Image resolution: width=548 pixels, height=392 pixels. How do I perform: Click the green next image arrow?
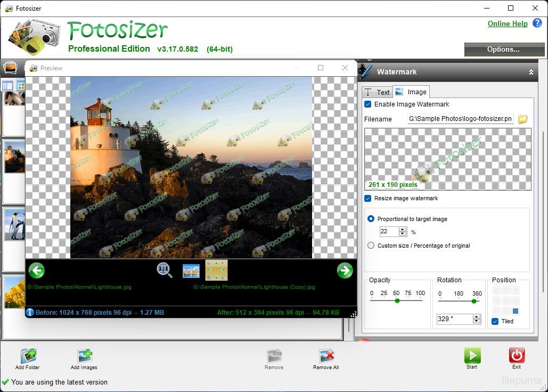tap(345, 271)
